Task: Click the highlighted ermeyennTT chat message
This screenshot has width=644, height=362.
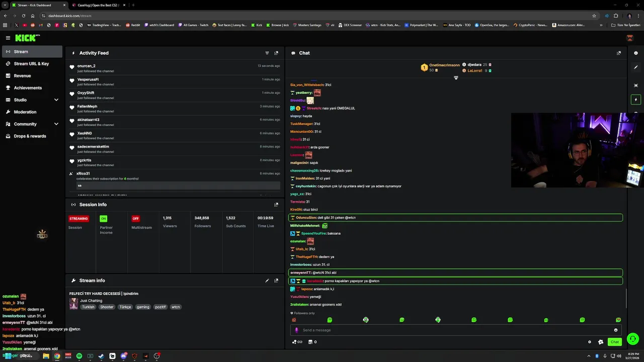Action: point(455,273)
